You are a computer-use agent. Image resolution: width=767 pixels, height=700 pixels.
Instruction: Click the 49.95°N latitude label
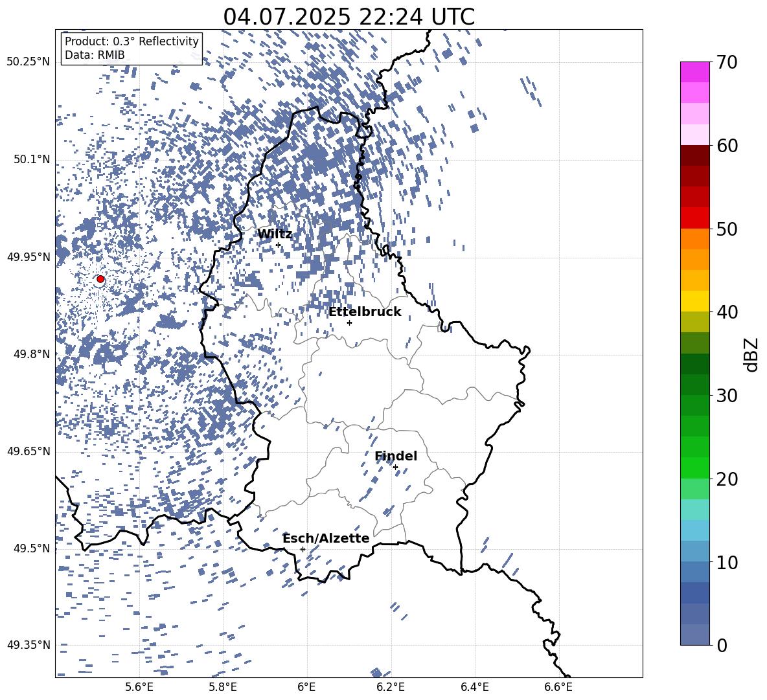point(29,257)
